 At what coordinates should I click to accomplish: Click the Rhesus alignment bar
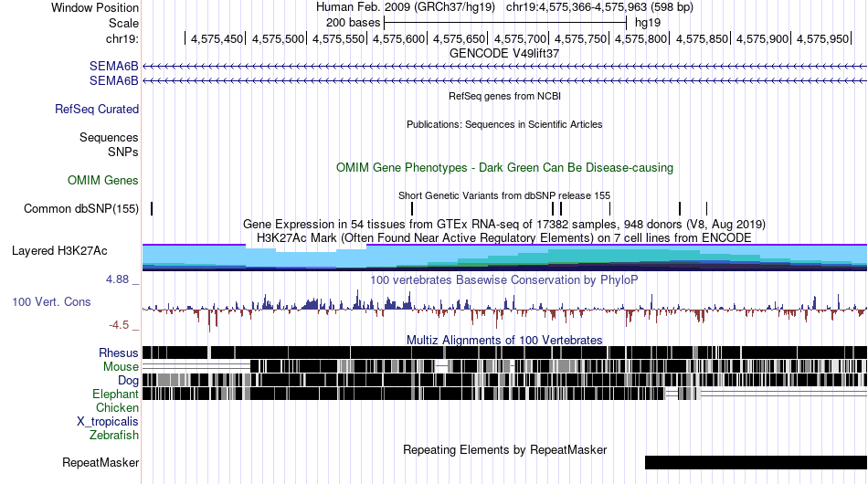pyautogui.click(x=505, y=352)
